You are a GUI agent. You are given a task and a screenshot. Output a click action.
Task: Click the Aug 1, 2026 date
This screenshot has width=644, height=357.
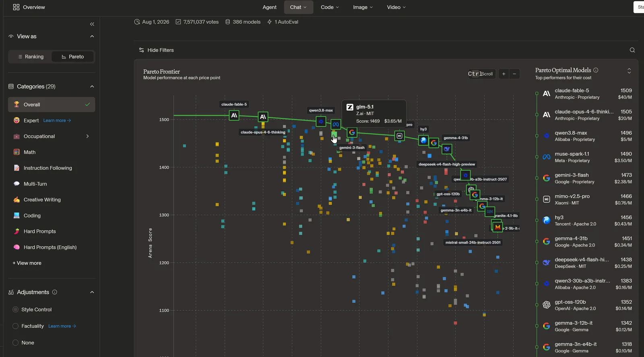point(152,22)
